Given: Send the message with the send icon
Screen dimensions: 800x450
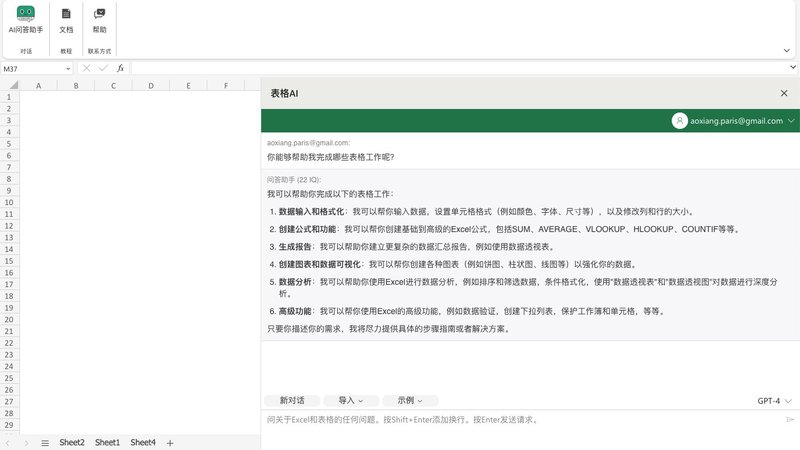Looking at the screenshot, I should click(x=790, y=419).
